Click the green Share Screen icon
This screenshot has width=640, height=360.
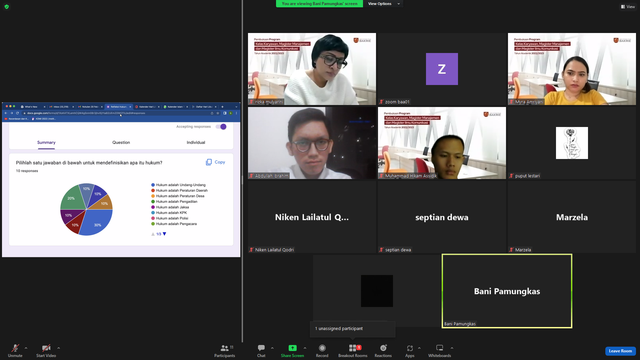coord(292,348)
